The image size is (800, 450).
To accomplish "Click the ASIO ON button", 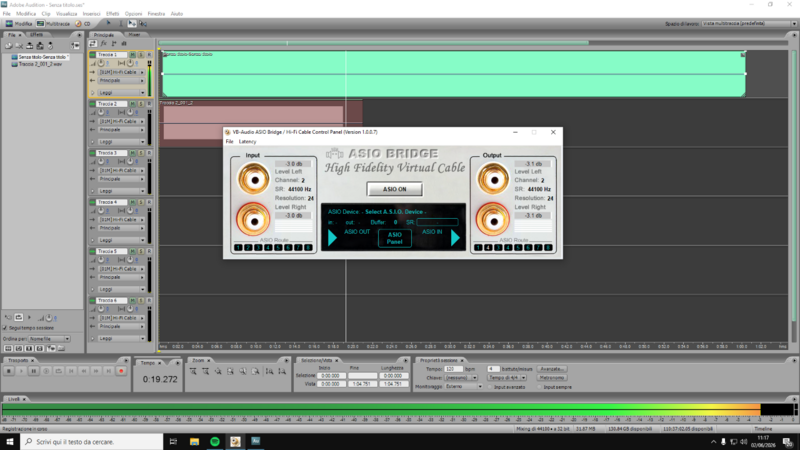I will (x=394, y=189).
